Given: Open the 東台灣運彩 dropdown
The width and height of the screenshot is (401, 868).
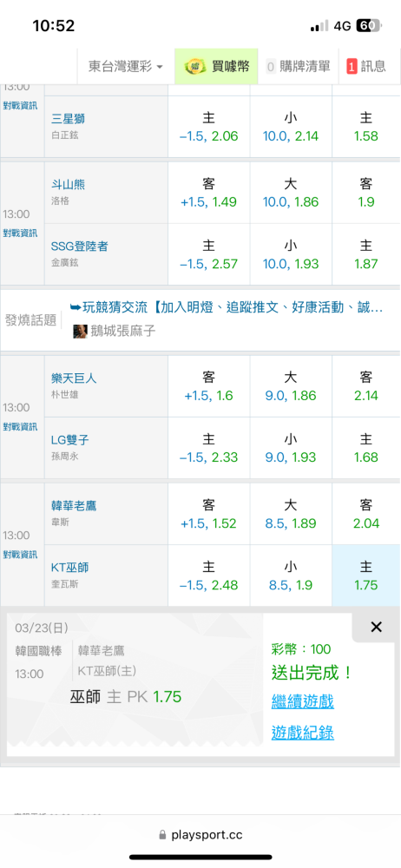Looking at the screenshot, I should click(126, 67).
